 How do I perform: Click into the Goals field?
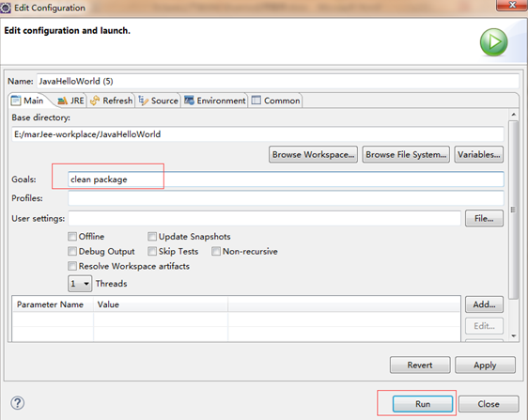(286, 179)
